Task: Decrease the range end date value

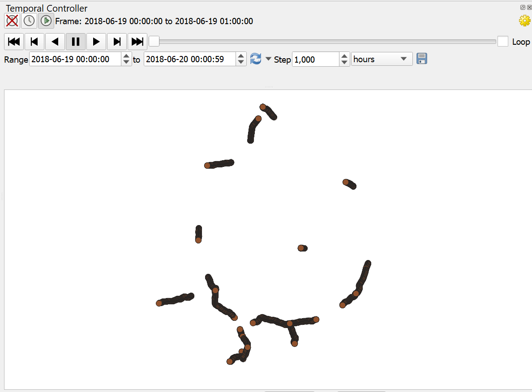Action: click(241, 63)
